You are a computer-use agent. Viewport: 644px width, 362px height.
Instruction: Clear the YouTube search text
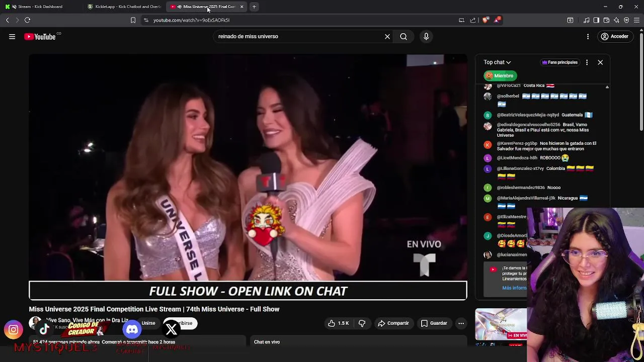coord(387,36)
